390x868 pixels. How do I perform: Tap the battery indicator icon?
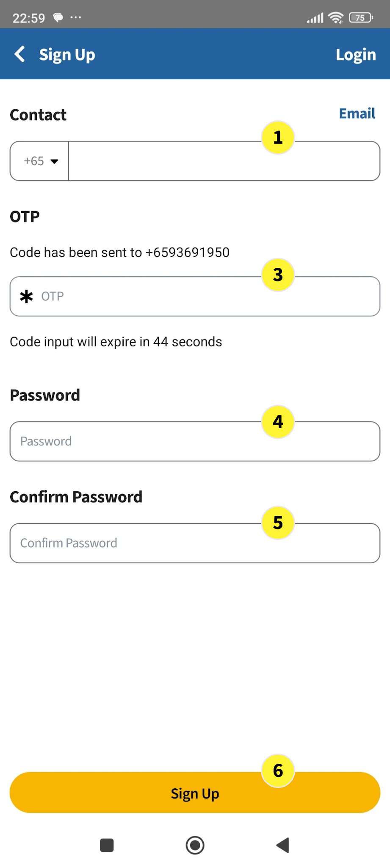[x=360, y=17]
